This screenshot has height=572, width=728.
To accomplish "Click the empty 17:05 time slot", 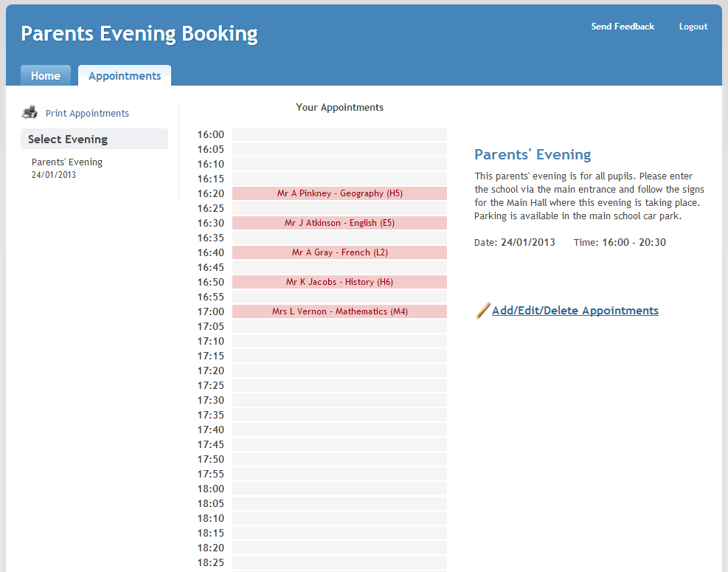I will tap(339, 326).
